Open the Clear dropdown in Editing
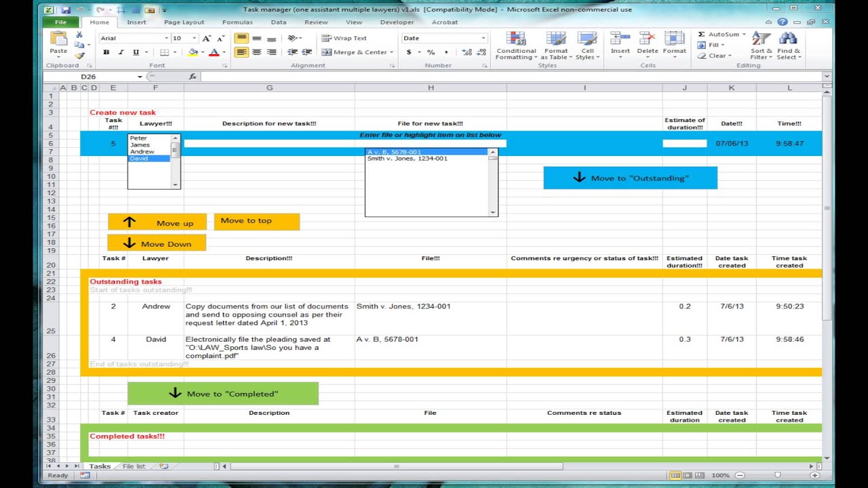The image size is (868, 488). pyautogui.click(x=715, y=56)
